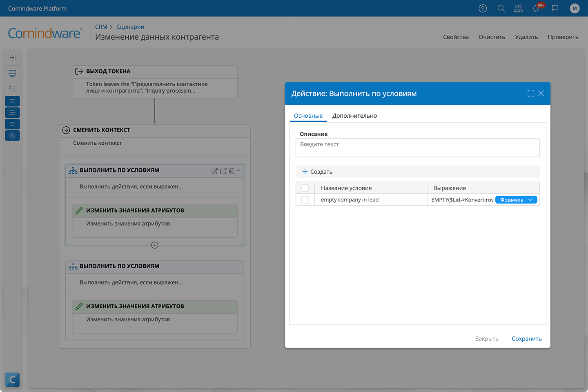Click 'Удалить' in the top menu

[x=526, y=37]
